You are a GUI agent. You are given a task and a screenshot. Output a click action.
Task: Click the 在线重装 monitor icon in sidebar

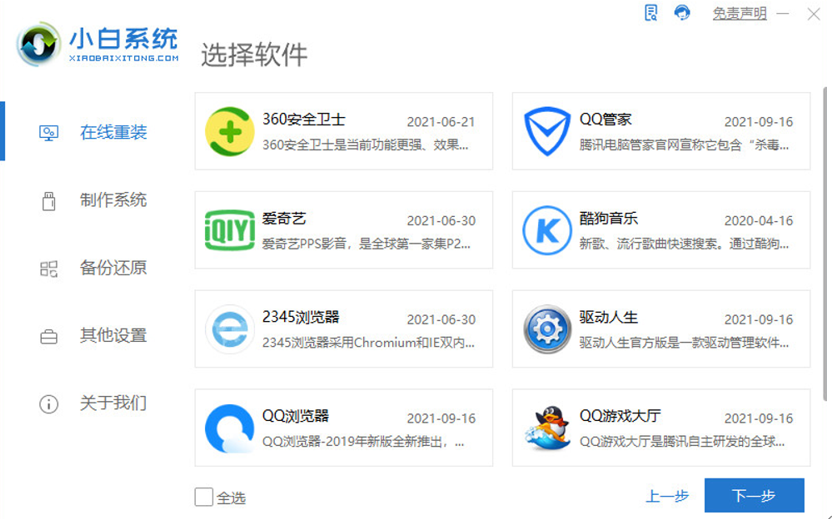(x=49, y=132)
